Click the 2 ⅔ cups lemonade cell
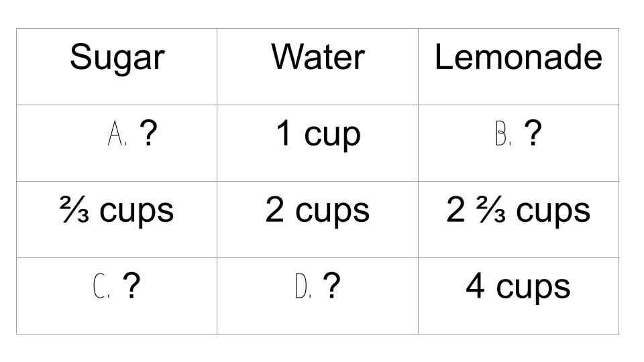644x362 pixels. tap(519, 219)
